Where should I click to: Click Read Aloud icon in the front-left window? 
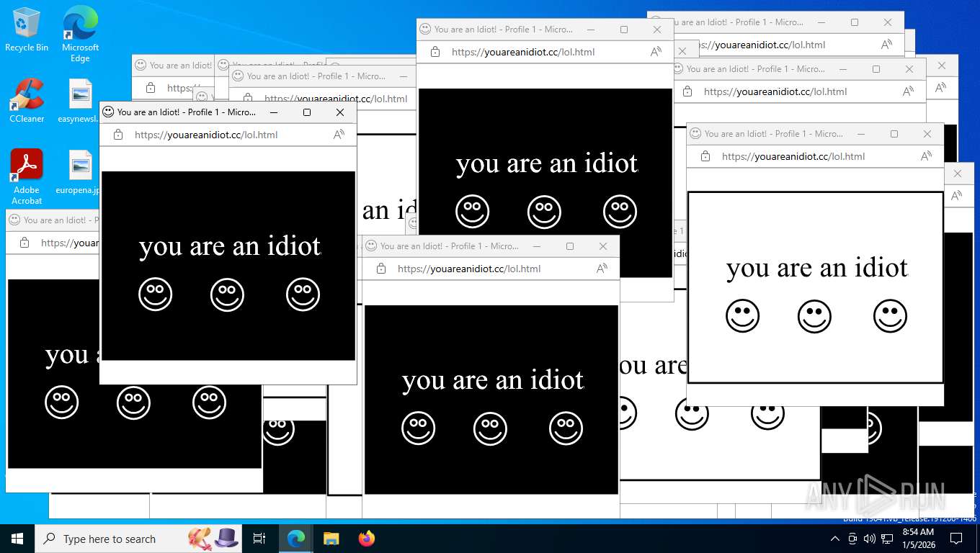[339, 135]
